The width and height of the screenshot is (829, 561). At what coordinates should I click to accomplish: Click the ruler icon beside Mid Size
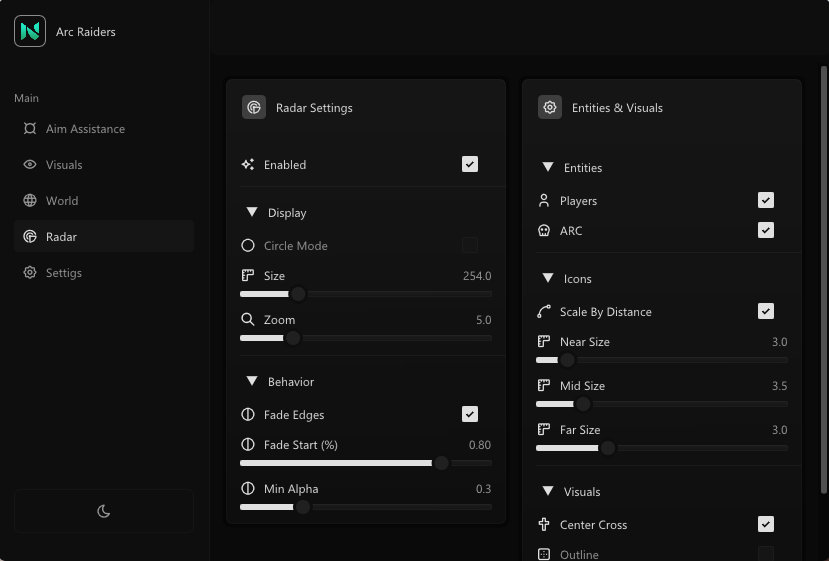click(x=544, y=385)
